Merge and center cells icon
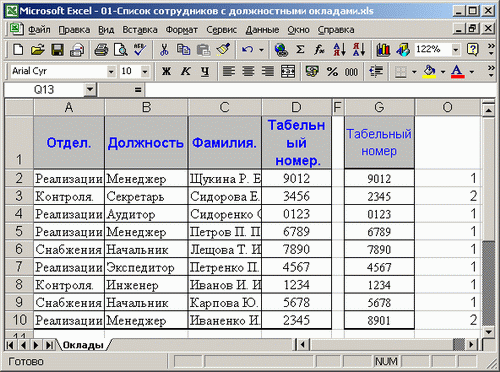The height and width of the screenshot is (372, 500). [x=288, y=71]
